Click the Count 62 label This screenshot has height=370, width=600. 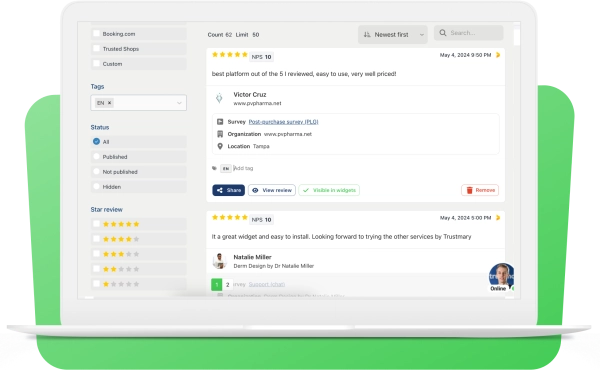pyautogui.click(x=220, y=34)
